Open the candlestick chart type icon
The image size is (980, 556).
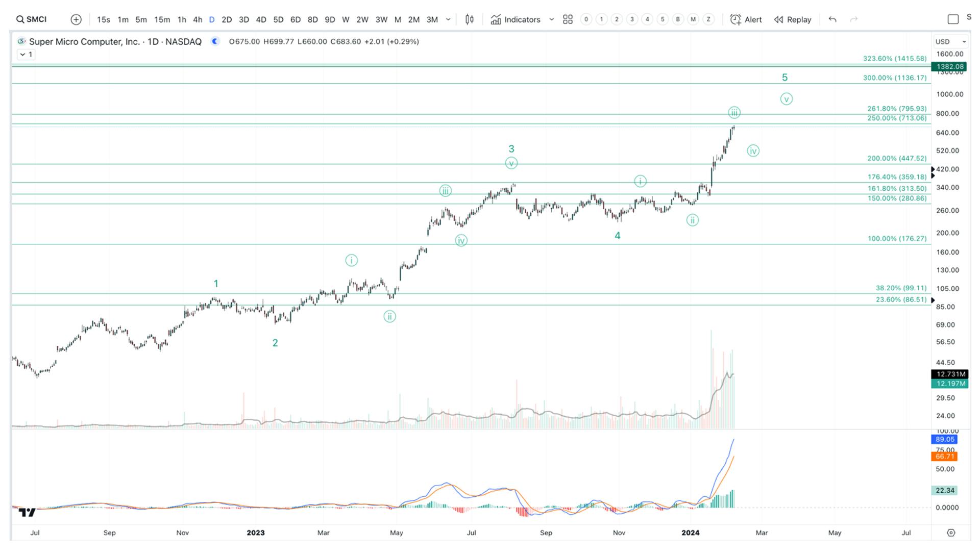470,19
